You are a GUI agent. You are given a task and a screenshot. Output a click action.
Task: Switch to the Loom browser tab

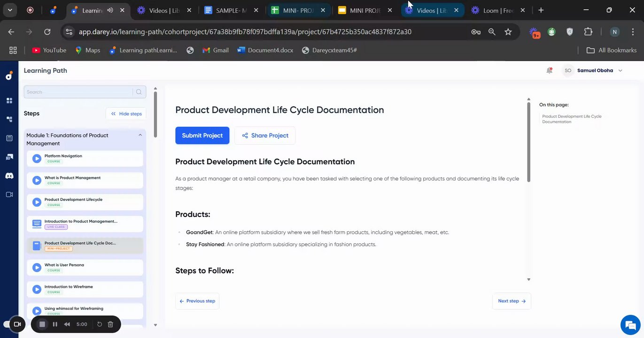click(498, 10)
